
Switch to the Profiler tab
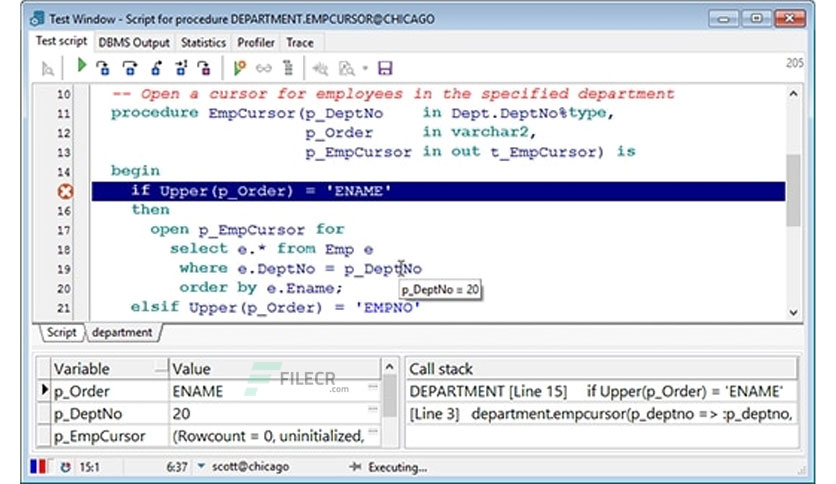(256, 43)
